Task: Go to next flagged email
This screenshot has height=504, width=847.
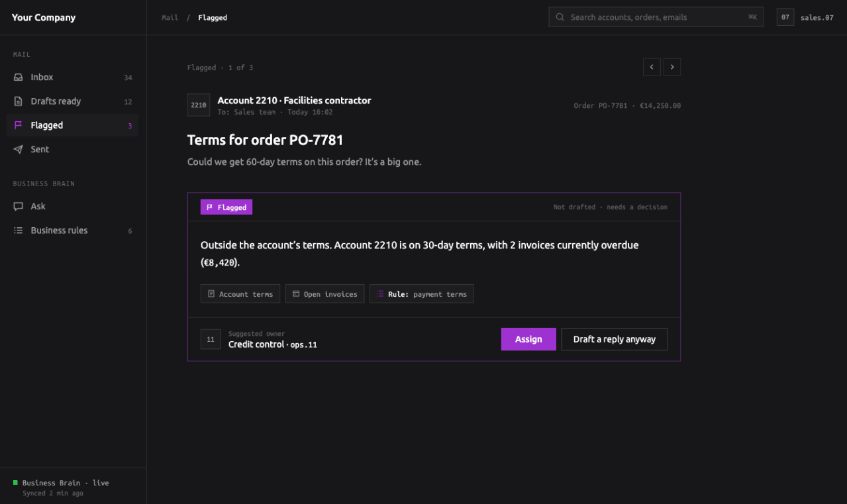Action: click(672, 67)
